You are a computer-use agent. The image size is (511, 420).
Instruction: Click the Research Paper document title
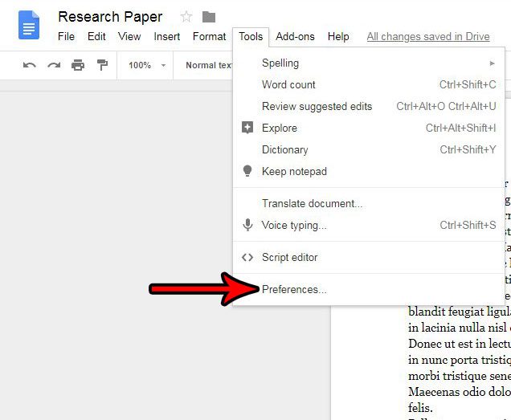coord(110,17)
